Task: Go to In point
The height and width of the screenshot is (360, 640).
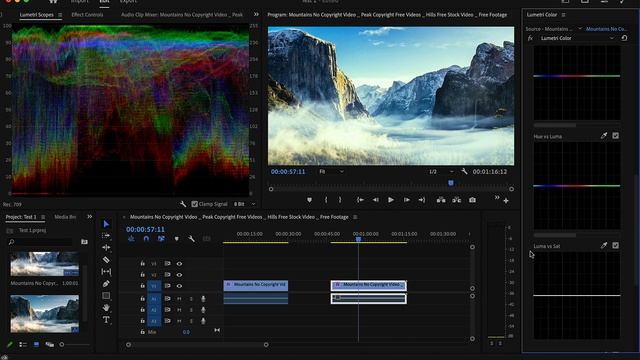Action: point(360,200)
